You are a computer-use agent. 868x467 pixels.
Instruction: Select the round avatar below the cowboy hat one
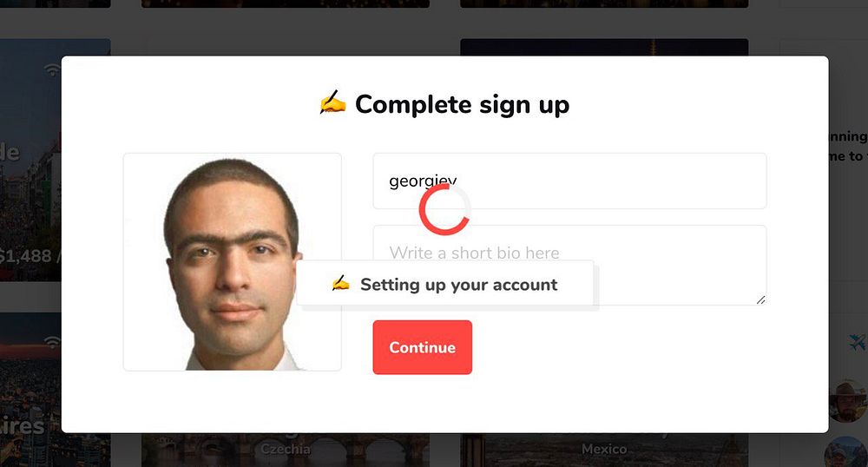click(845, 451)
